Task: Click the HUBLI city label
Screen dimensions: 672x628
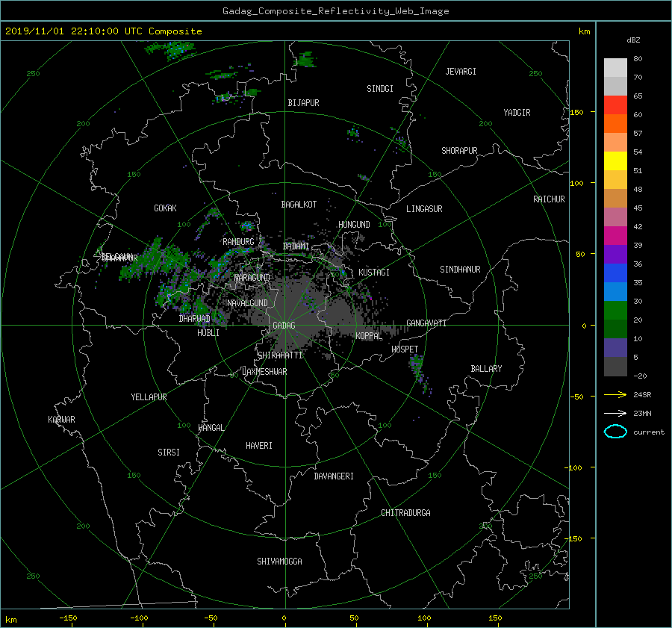Action: (x=208, y=333)
